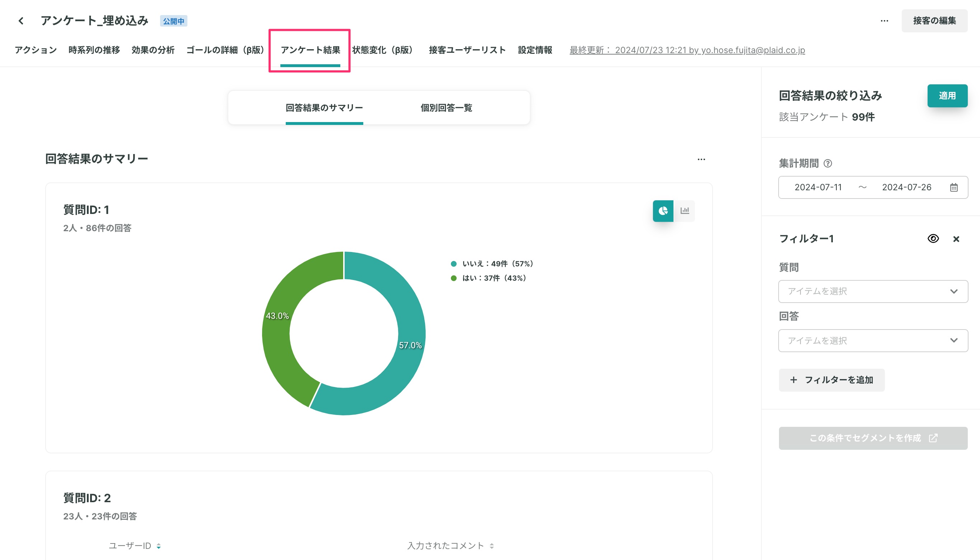Open the 質問 item selection dropdown
Viewport: 980px width, 560px height.
pos(873,291)
